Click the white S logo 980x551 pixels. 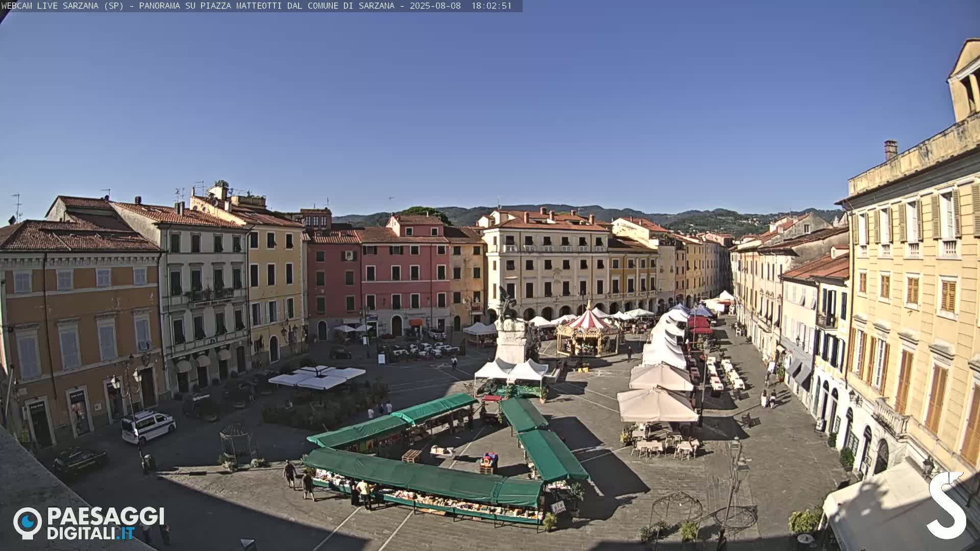coord(947,505)
